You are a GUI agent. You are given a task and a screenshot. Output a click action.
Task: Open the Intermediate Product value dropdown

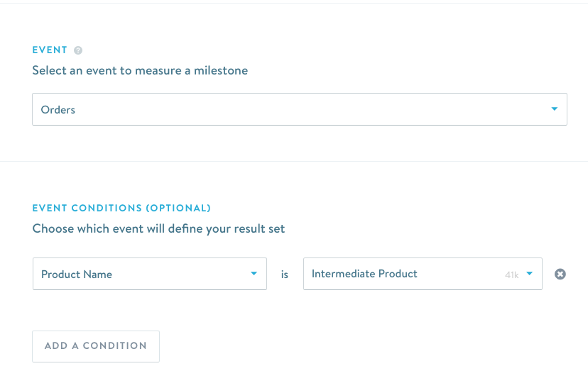point(422,274)
